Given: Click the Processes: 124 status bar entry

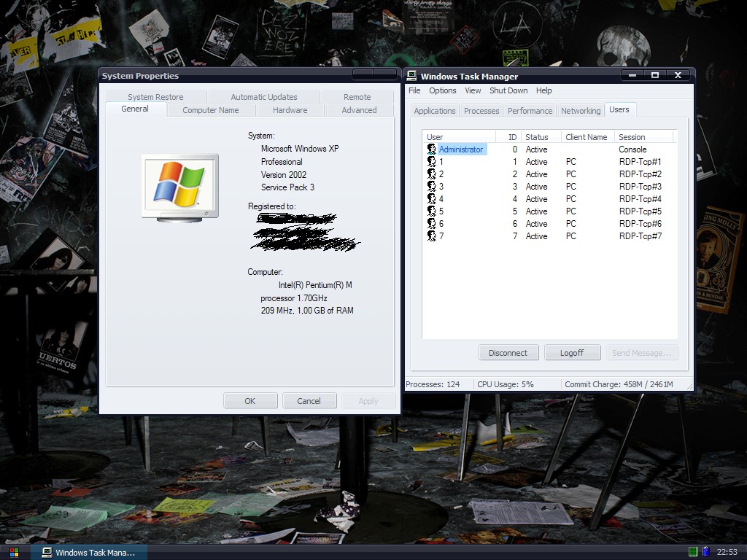Looking at the screenshot, I should 433,384.
